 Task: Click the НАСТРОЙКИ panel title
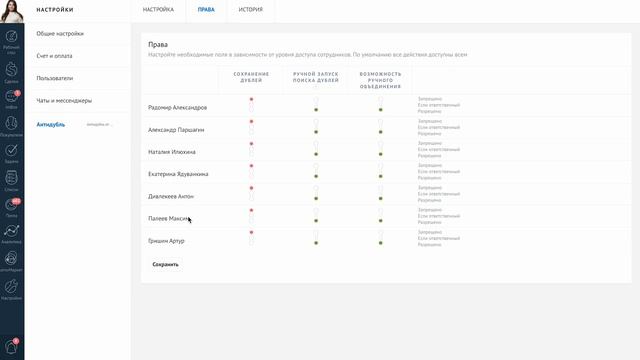click(55, 9)
